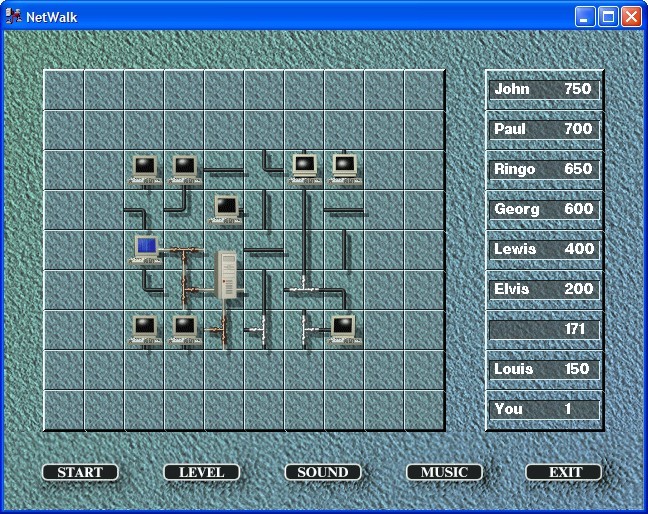Rotate elbow pipe directly above blue computer
The height and width of the screenshot is (514, 648).
pyautogui.click(x=145, y=210)
